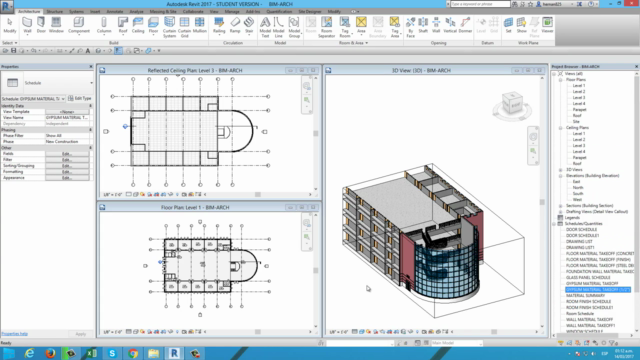Select the Ceiling tool
The height and width of the screenshot is (360, 640).
138,25
